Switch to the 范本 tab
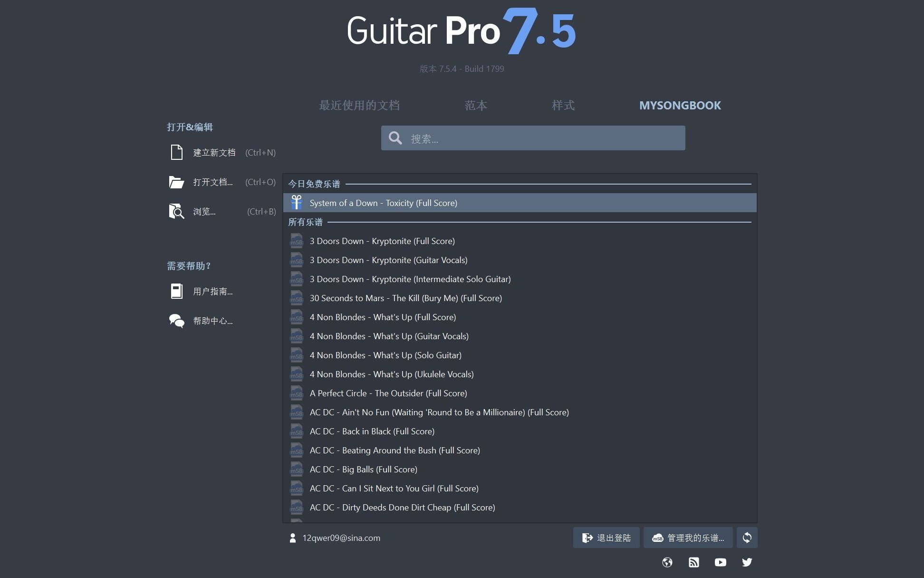The width and height of the screenshot is (924, 578). (x=476, y=105)
